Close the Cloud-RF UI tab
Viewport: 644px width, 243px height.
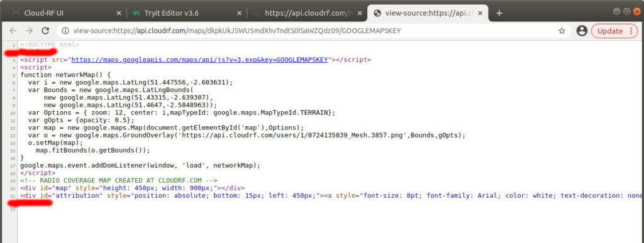point(119,13)
